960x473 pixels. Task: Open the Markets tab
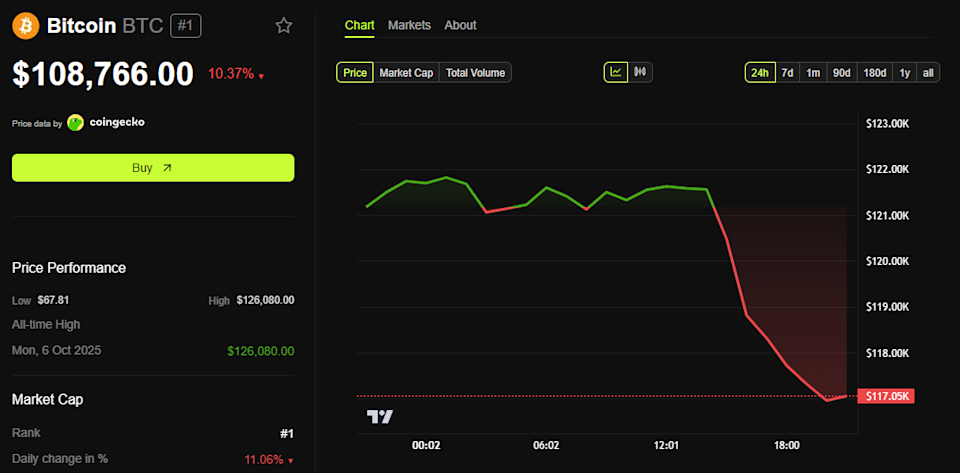409,25
